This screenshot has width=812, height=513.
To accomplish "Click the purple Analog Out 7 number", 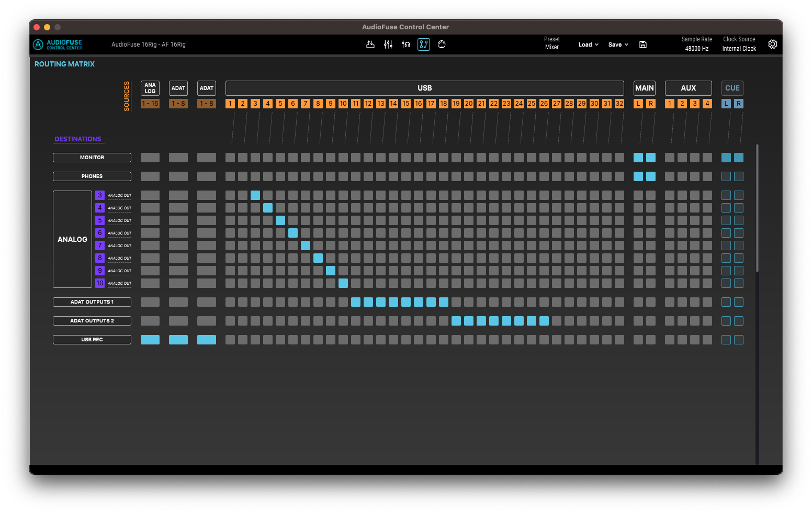I will coord(100,246).
